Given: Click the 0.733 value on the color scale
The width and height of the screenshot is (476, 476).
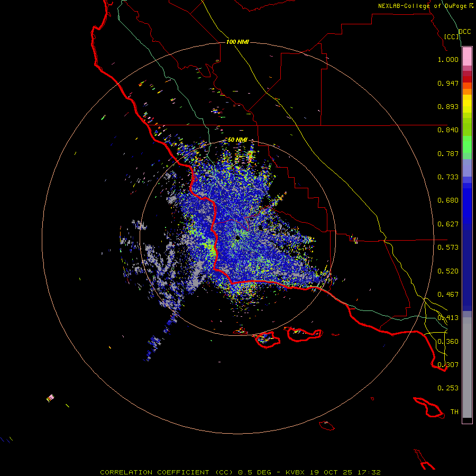Looking at the screenshot, I should coord(448,177).
